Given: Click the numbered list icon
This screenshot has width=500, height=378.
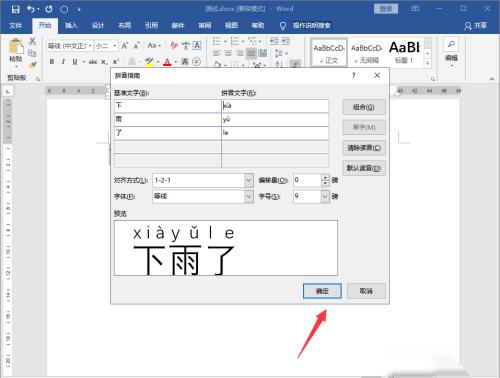Looking at the screenshot, I should tap(234, 41).
